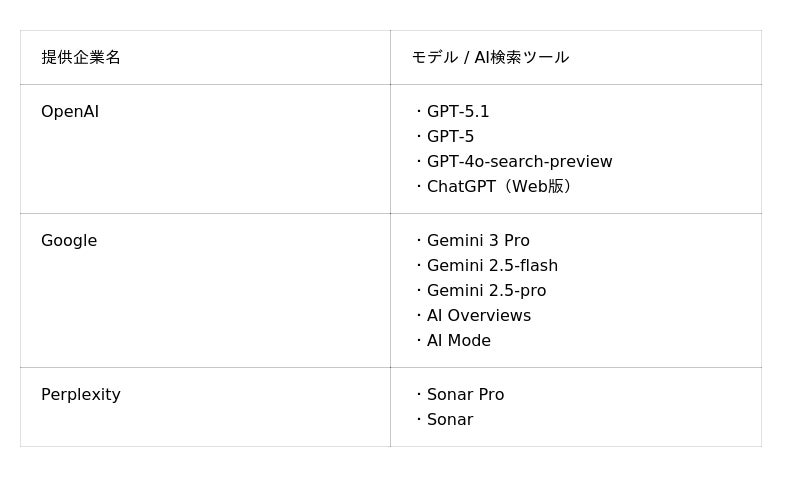Click the 提供企業名 column header
The image size is (800, 477).
[x=81, y=58]
